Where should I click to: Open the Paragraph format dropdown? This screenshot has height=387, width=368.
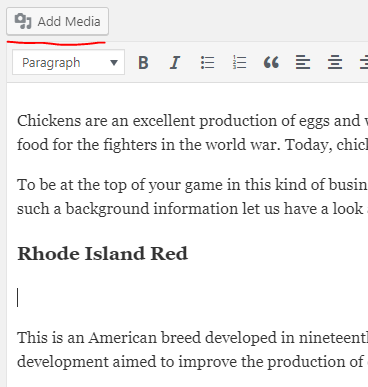click(68, 62)
